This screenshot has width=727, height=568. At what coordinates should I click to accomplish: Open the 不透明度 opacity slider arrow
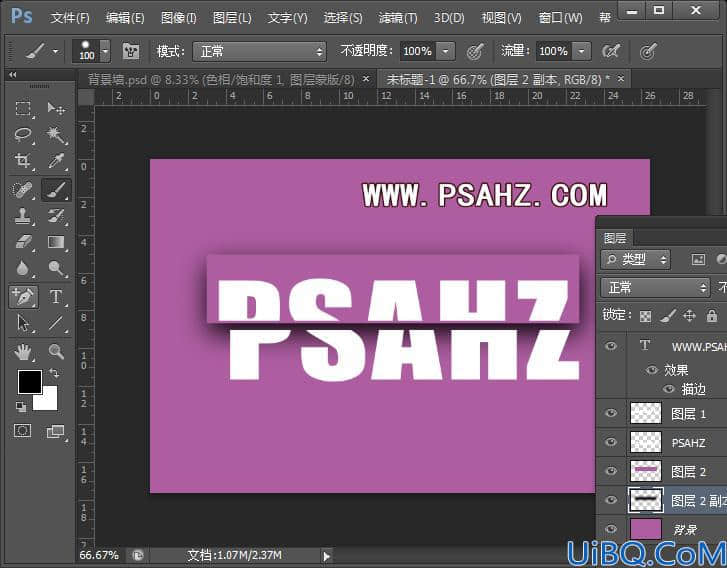pos(446,51)
